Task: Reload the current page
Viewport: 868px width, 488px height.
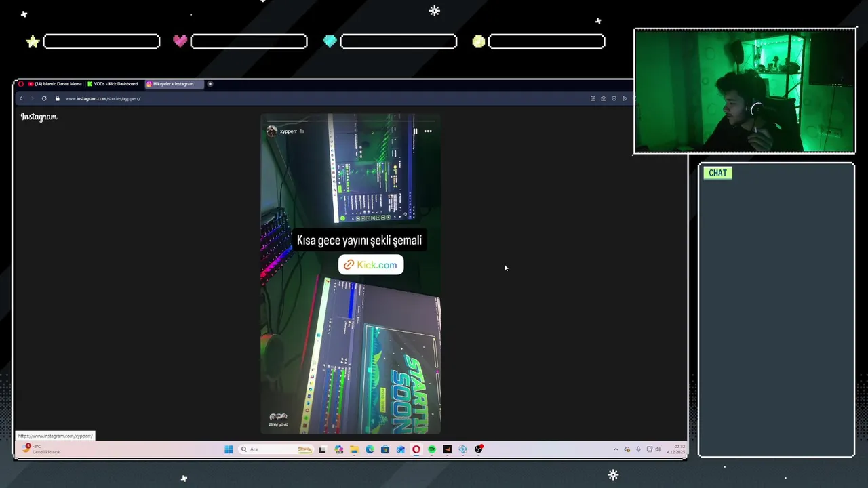Action: [44, 98]
